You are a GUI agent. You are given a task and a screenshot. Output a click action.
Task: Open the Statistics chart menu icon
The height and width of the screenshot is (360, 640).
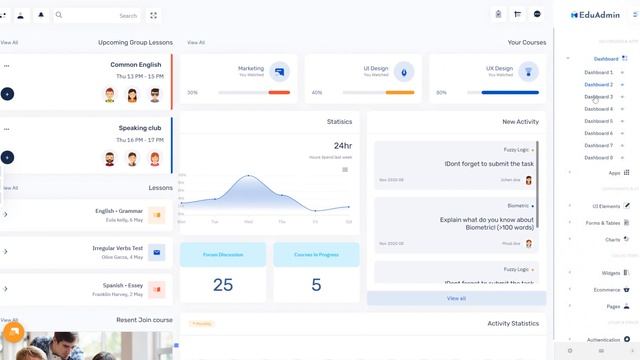click(x=345, y=169)
